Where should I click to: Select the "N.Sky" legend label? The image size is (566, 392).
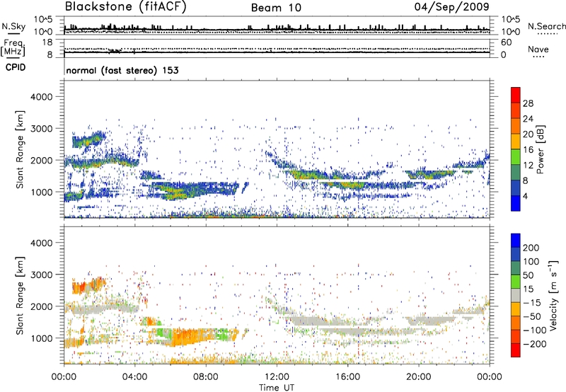pos(13,26)
